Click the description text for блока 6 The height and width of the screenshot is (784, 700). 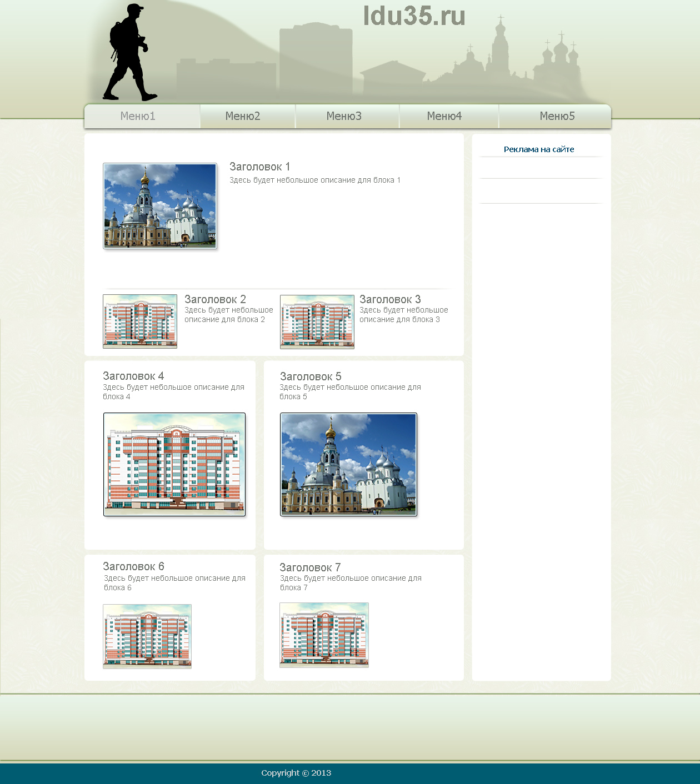174,583
